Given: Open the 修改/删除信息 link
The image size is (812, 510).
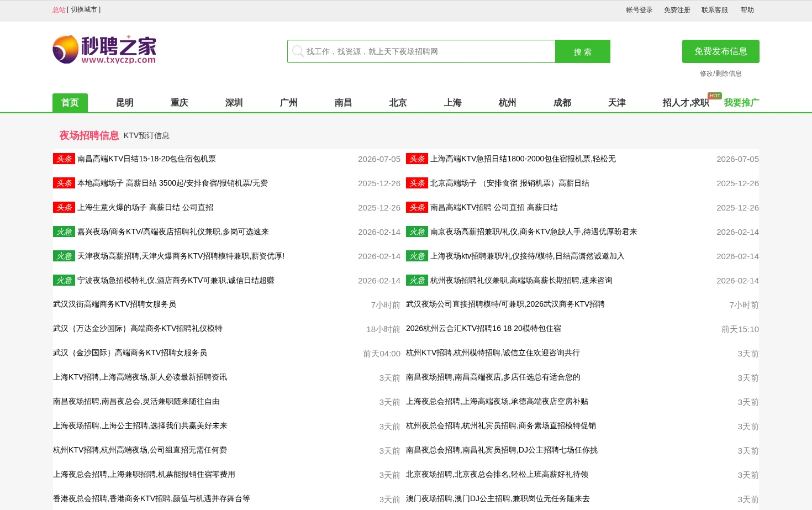Looking at the screenshot, I should (x=721, y=73).
